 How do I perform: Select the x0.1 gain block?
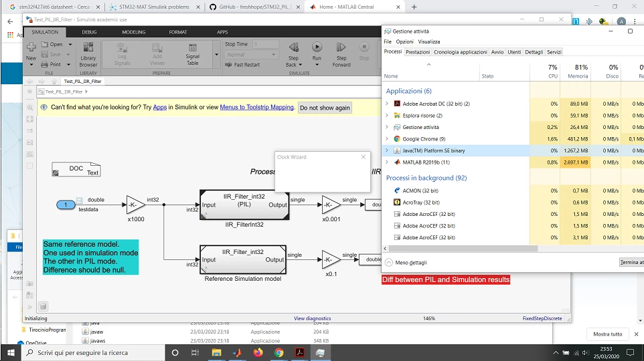coord(331,259)
